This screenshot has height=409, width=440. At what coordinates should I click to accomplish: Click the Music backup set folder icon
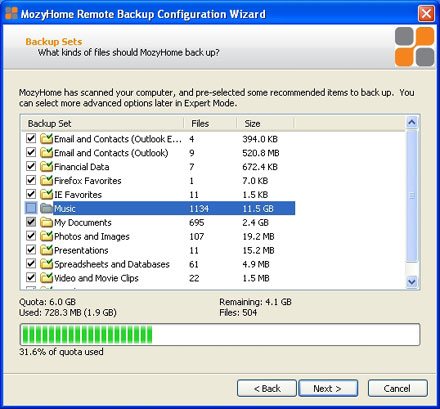pos(46,208)
